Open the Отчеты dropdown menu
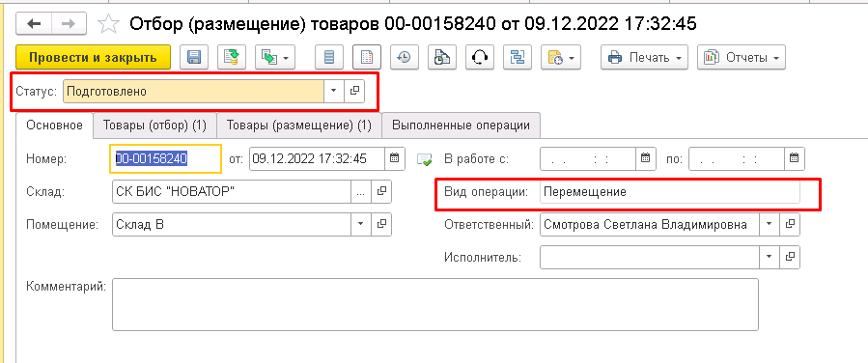Viewport: 868px width, 363px height. [x=742, y=58]
